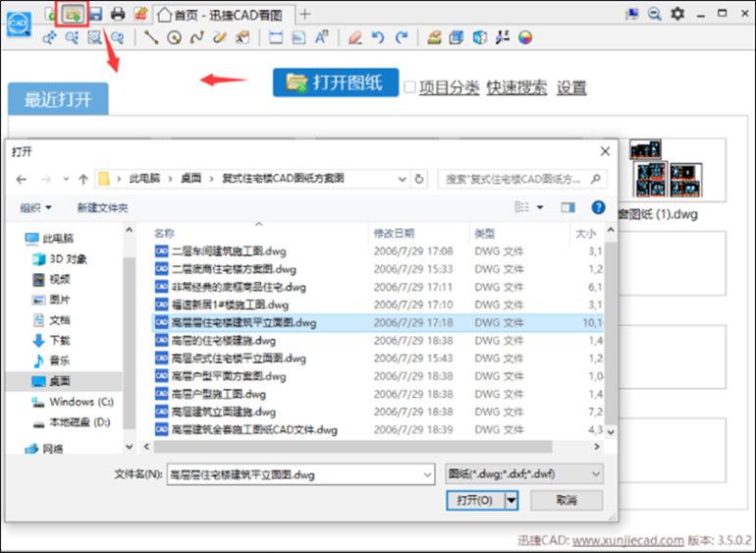Click the 快速搜索 link
The height and width of the screenshot is (553, 756).
[516, 87]
